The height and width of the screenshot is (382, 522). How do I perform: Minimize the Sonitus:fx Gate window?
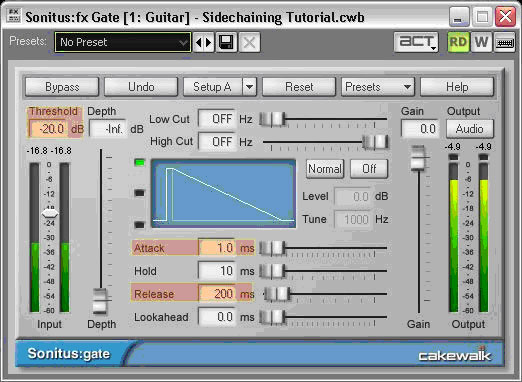(459, 17)
